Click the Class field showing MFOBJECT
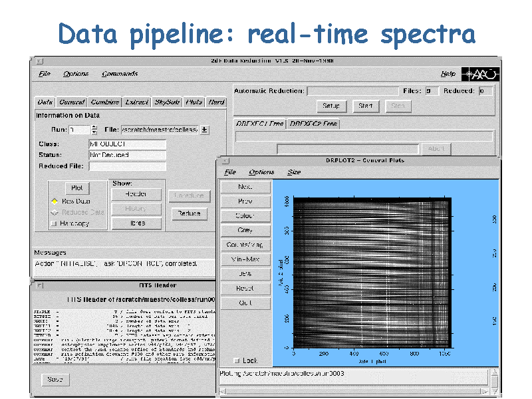 coord(127,144)
